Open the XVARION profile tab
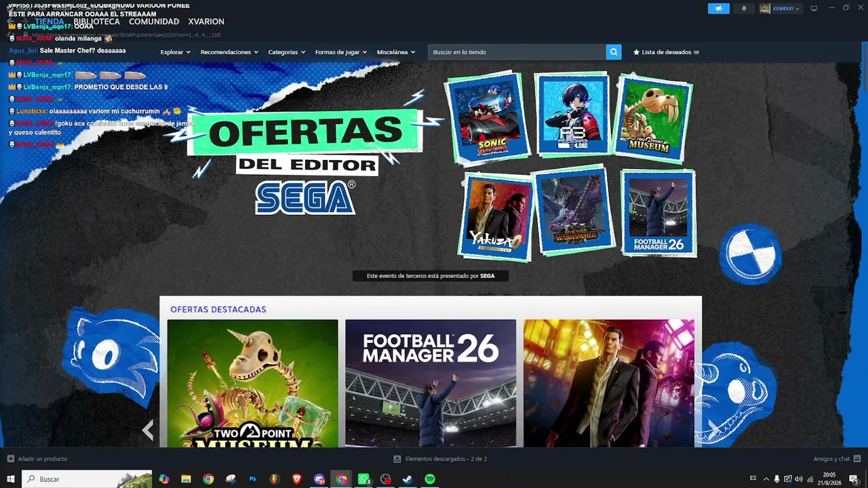 (206, 22)
